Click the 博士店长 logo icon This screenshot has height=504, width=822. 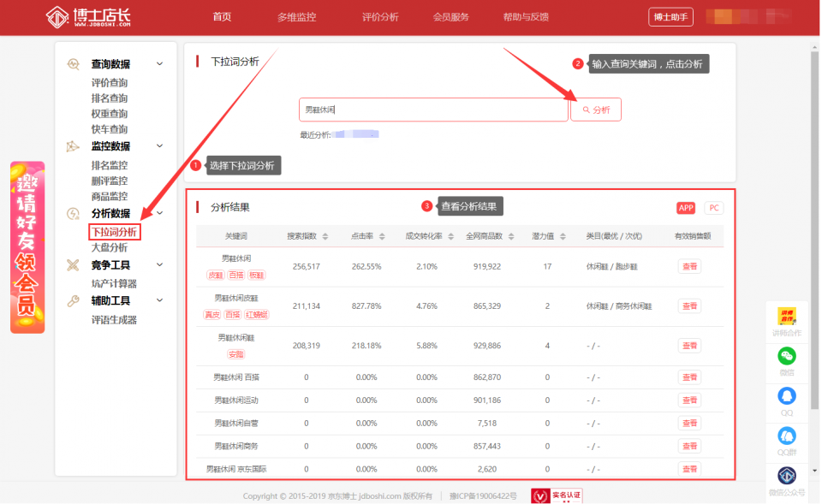[57, 17]
